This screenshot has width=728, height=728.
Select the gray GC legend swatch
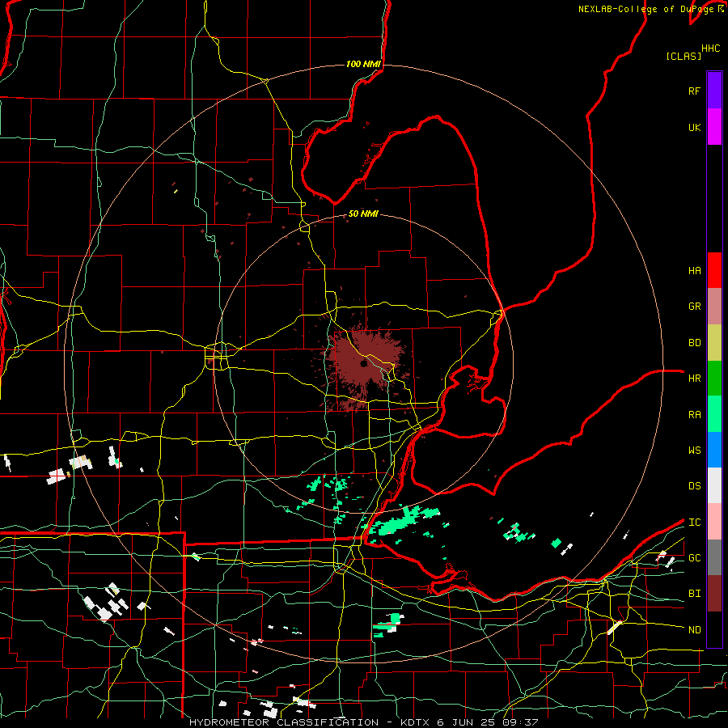(714, 557)
